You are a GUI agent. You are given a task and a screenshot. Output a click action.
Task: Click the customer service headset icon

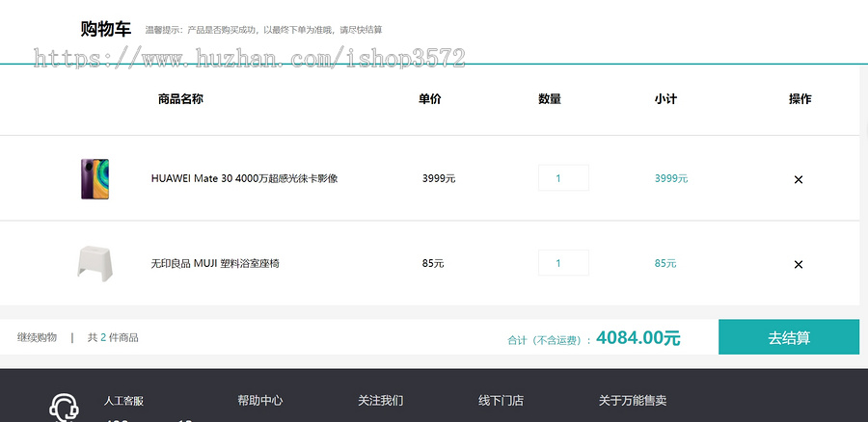65,409
